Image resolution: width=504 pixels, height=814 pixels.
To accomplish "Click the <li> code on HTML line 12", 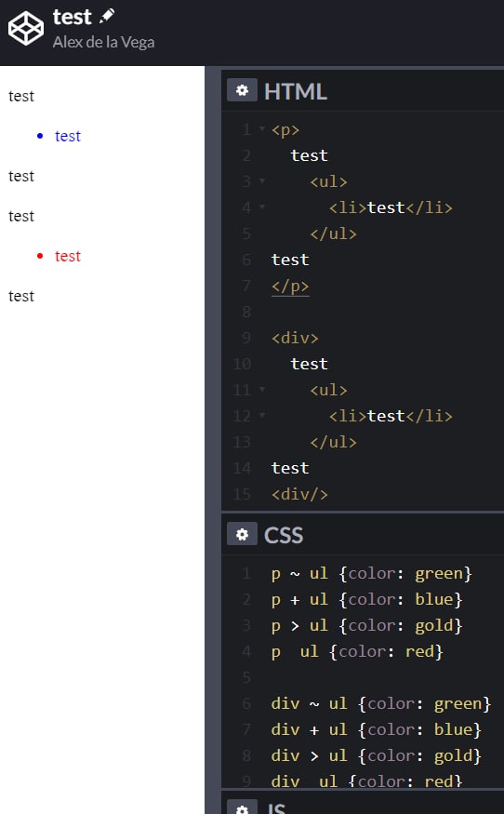I will [391, 416].
